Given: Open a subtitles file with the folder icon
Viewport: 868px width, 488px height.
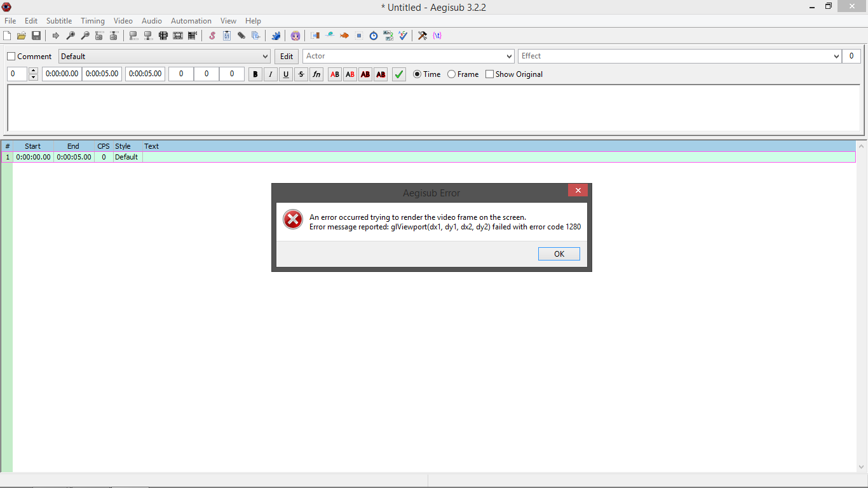Looking at the screenshot, I should pos(22,36).
